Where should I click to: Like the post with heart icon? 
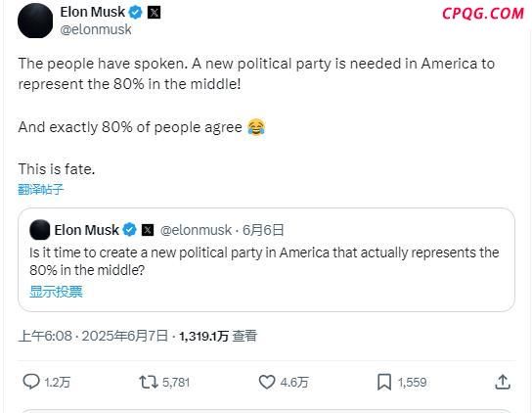pyautogui.click(x=267, y=382)
